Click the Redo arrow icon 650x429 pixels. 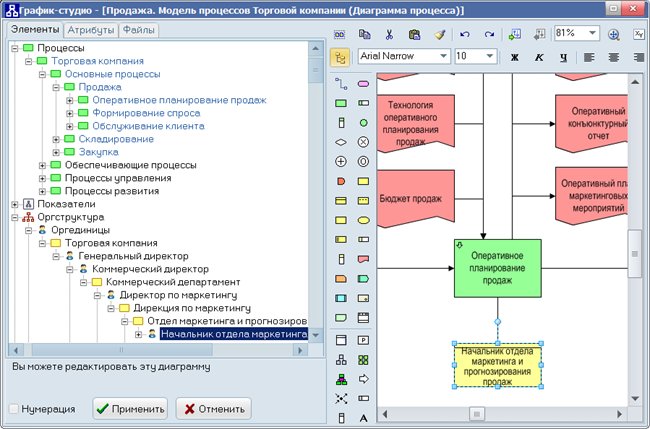tap(490, 34)
